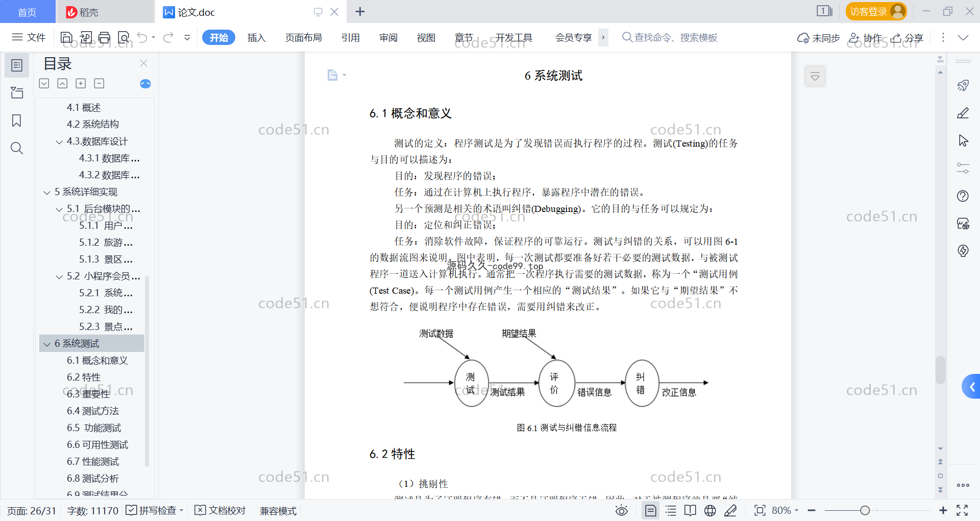
Task: Open the help question mark icon
Action: tap(963, 196)
